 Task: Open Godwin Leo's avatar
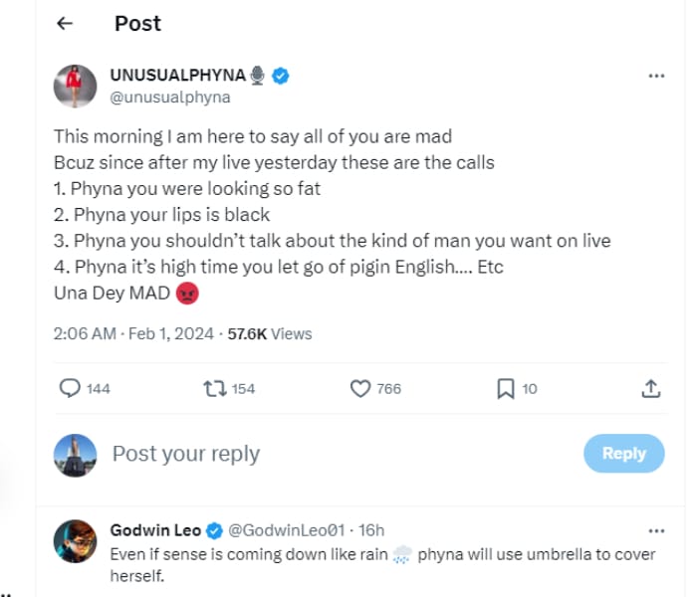point(75,541)
